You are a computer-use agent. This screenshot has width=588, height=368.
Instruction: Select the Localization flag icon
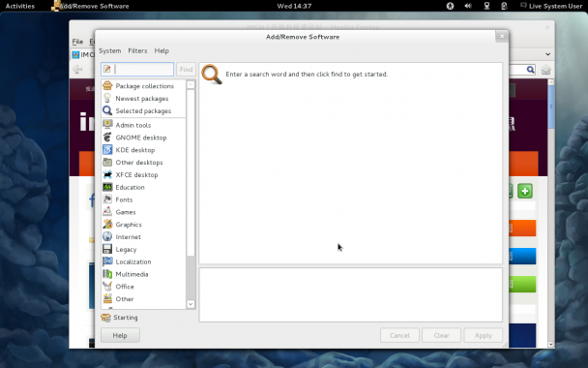pyautogui.click(x=107, y=261)
